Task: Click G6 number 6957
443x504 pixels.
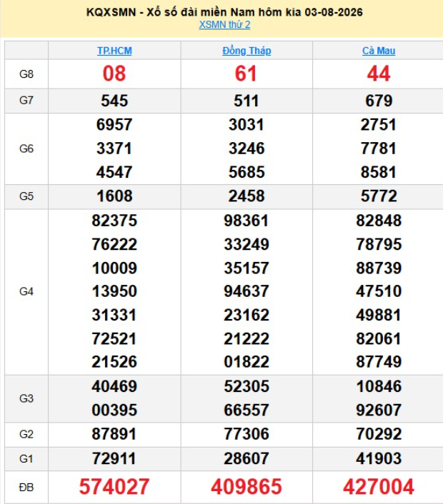Action: click(x=114, y=125)
